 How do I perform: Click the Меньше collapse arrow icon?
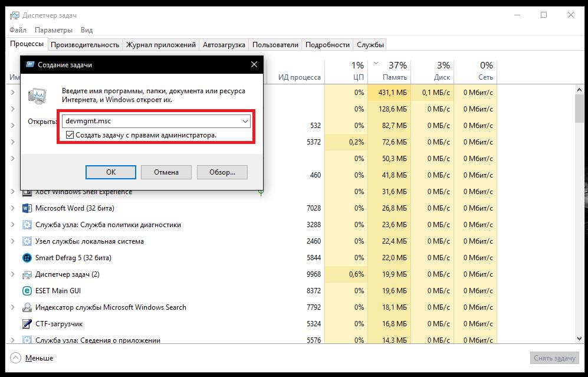tap(15, 358)
